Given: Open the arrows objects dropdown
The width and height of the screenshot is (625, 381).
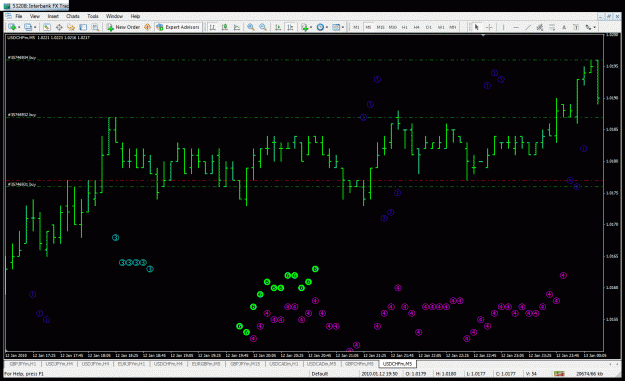Looking at the screenshot, I should click(590, 27).
